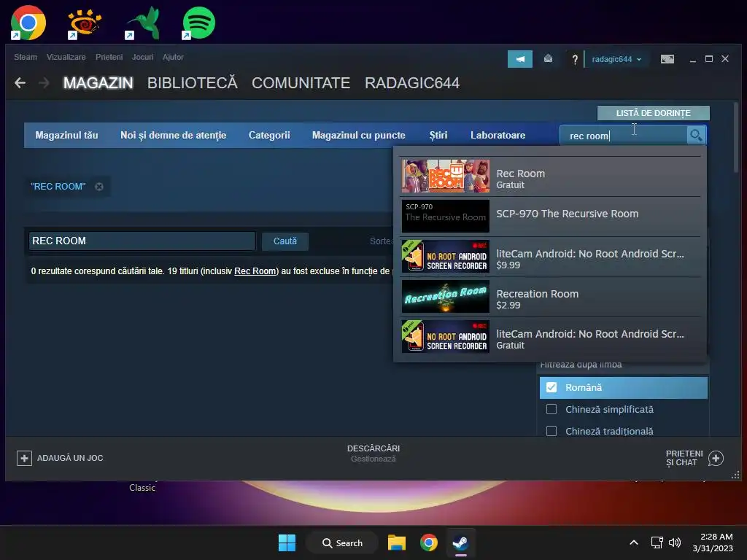Go forward with the right arrow
Viewport: 747px width, 560px height.
44,83
